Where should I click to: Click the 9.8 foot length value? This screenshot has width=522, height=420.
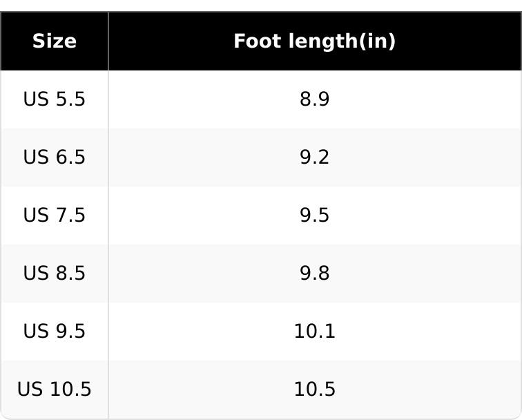click(315, 274)
